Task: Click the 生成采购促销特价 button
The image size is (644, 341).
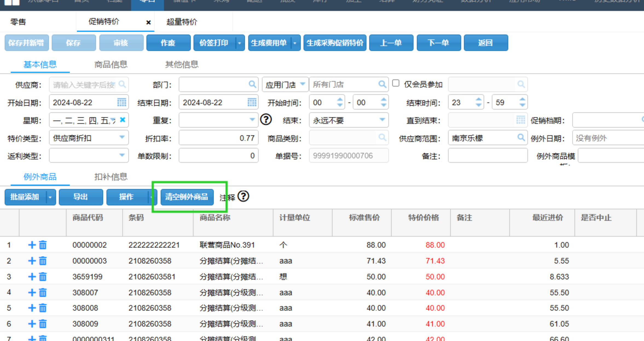Action: pos(335,43)
